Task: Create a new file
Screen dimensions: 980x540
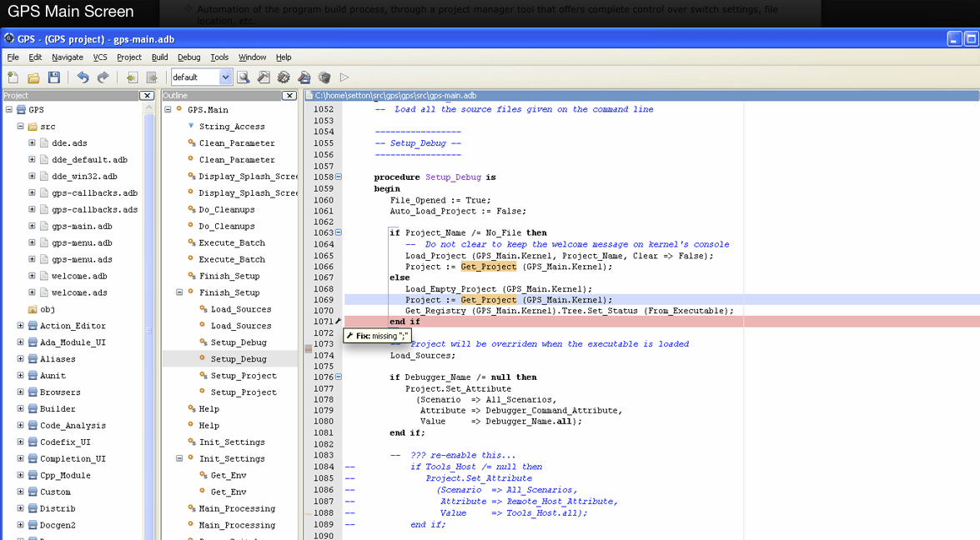Action: point(13,76)
